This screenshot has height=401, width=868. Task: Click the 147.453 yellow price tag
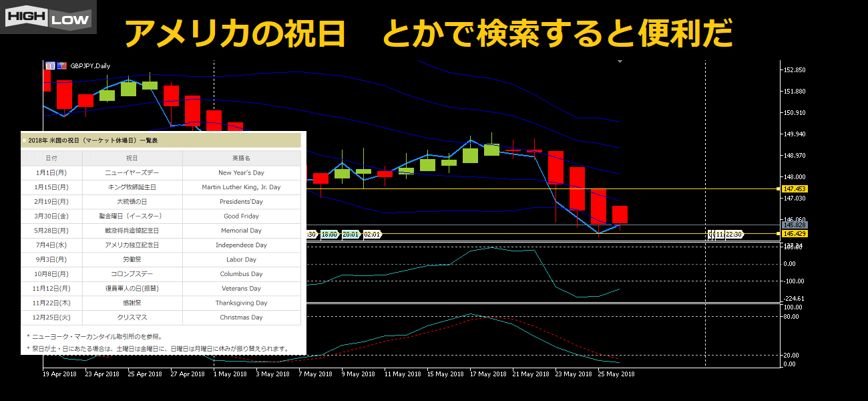tap(795, 189)
